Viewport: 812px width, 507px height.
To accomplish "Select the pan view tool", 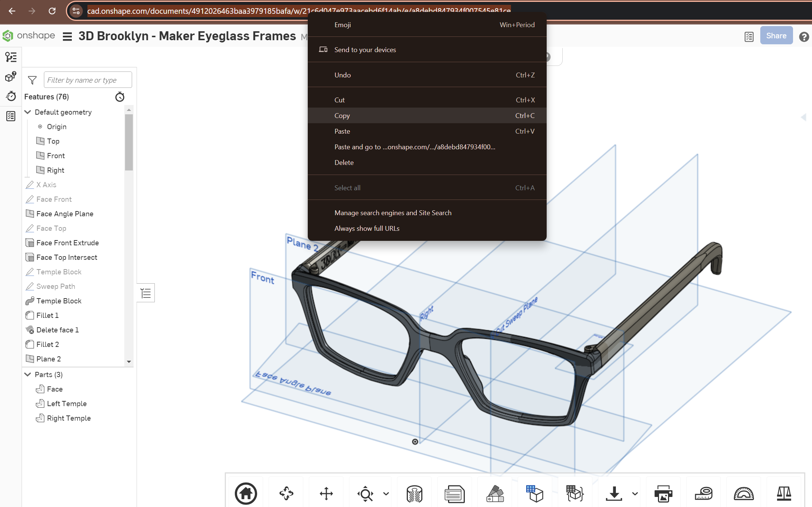I will pyautogui.click(x=326, y=494).
